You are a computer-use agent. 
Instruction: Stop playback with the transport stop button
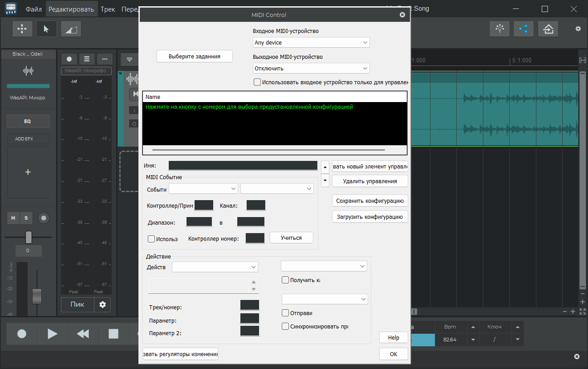[x=114, y=334]
